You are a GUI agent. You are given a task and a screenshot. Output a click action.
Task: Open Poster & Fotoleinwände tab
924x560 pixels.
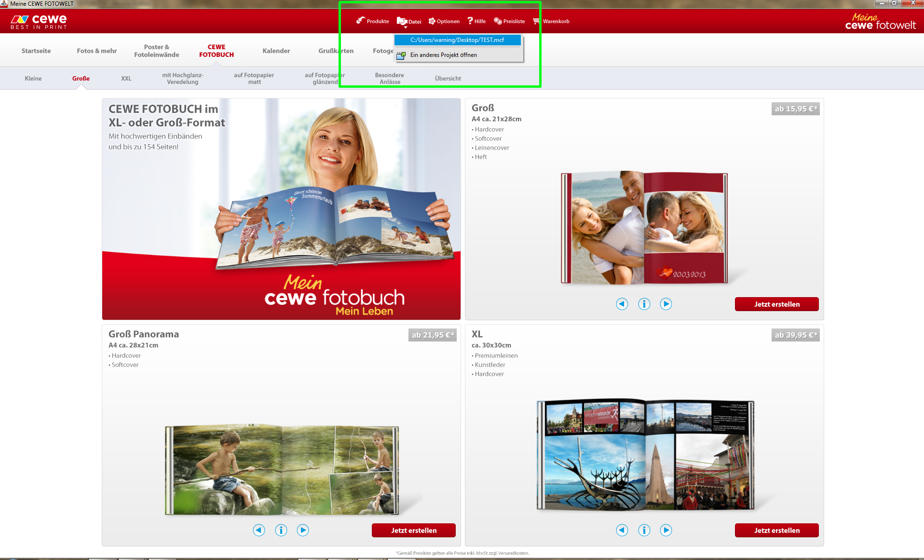coord(157,51)
